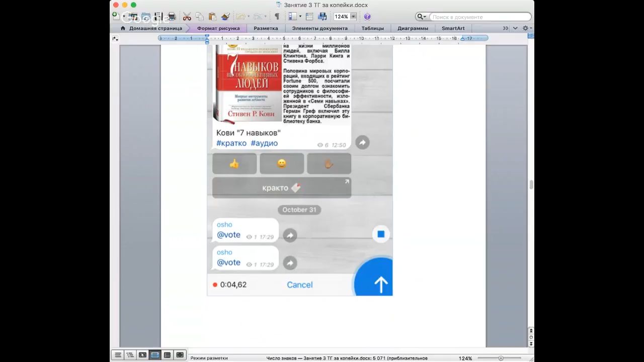Screen dimensions: 644x362
Task: Click the 'Кови "7 навыков"' caption text
Action: tap(249, 133)
